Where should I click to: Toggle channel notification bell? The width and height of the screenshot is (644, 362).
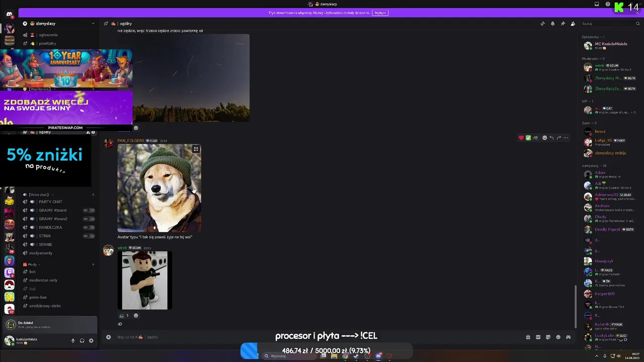pos(552,24)
